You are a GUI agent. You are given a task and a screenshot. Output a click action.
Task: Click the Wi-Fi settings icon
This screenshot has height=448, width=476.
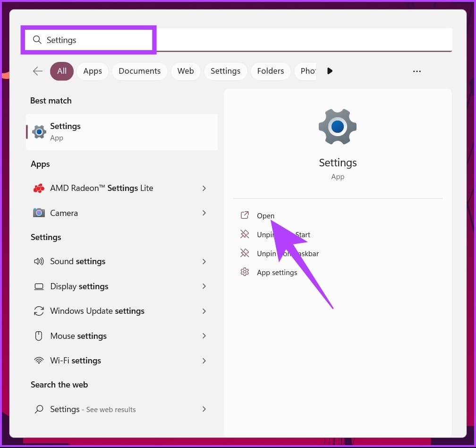[x=39, y=361]
